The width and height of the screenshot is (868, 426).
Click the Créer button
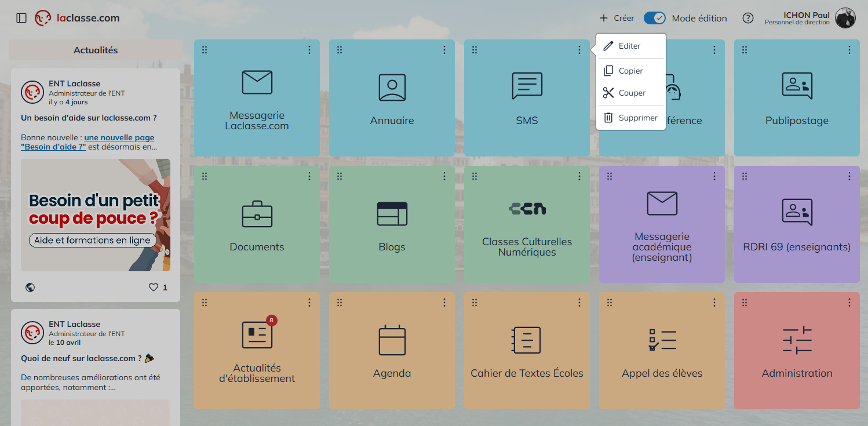coord(617,18)
